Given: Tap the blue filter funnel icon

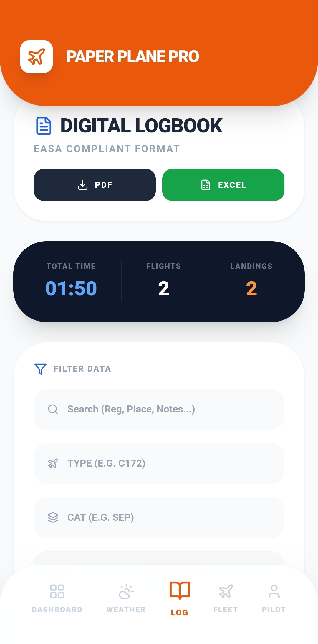Looking at the screenshot, I should (x=40, y=369).
